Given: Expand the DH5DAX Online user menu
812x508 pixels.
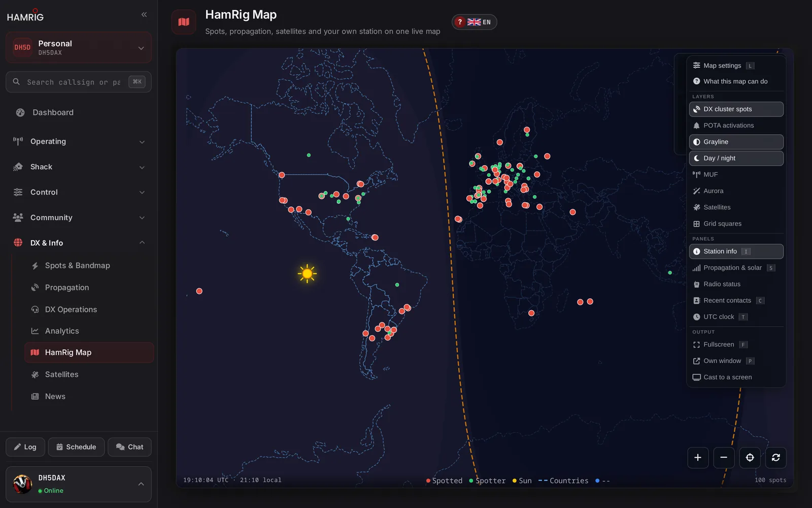Looking at the screenshot, I should coord(79,484).
